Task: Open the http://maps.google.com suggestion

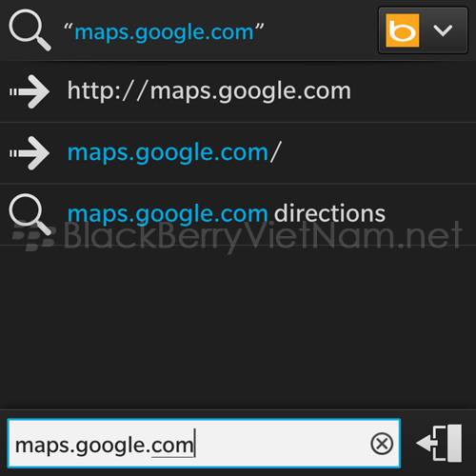Action: point(238,91)
